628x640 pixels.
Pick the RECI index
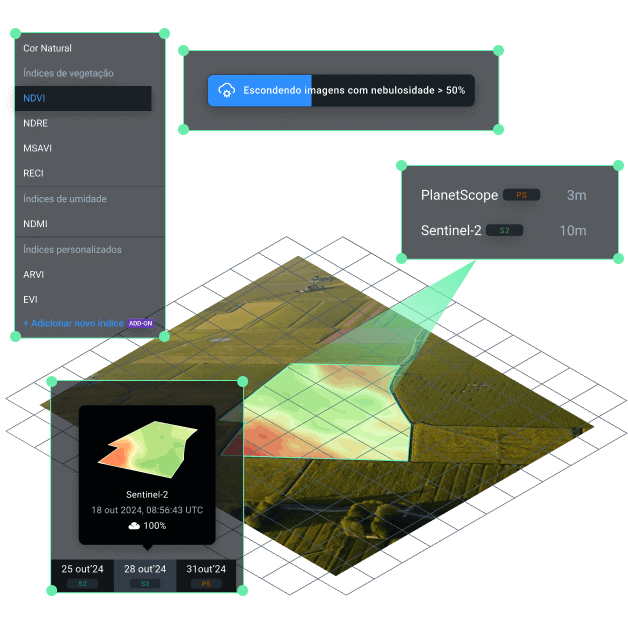point(33,173)
